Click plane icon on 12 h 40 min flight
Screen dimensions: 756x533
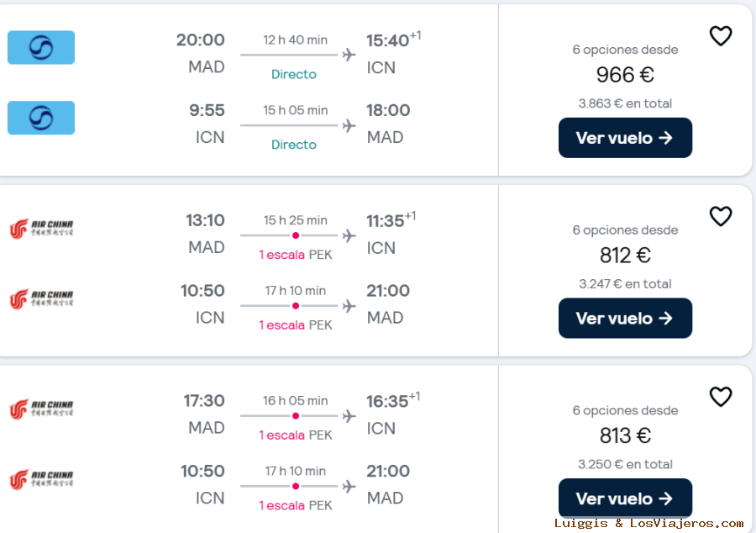[349, 55]
